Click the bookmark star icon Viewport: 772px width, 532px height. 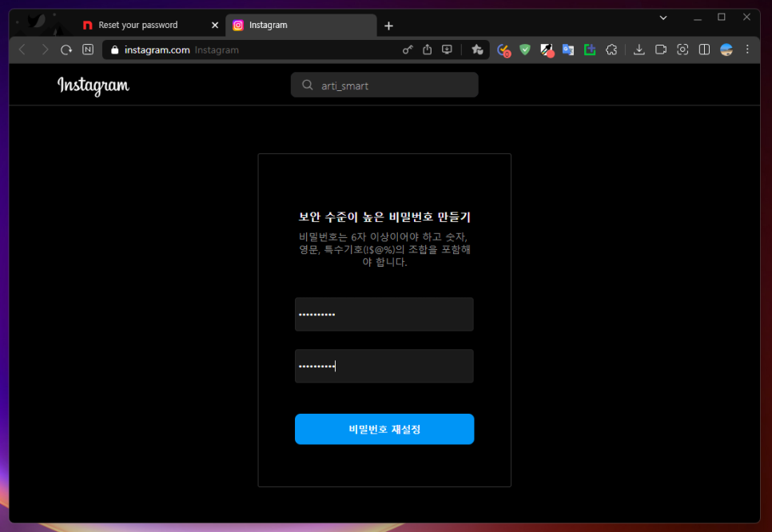click(477, 50)
